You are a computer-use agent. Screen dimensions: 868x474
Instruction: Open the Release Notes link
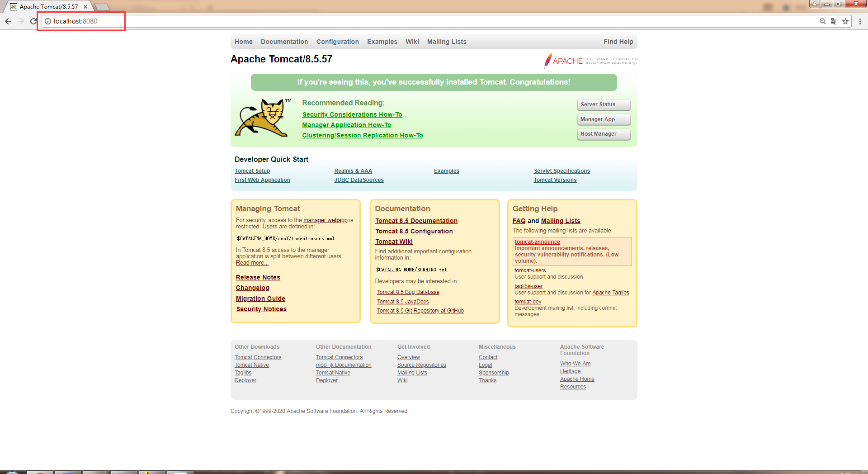(258, 277)
